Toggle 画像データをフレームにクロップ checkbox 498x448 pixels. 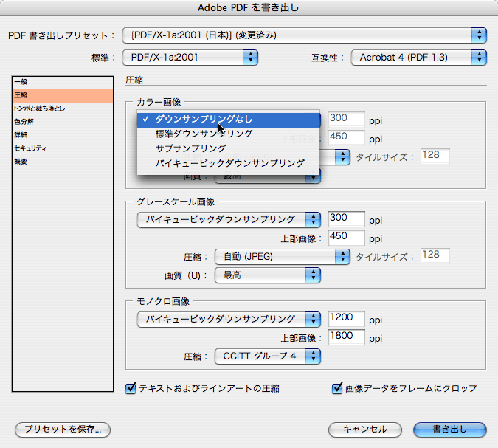[337, 388]
